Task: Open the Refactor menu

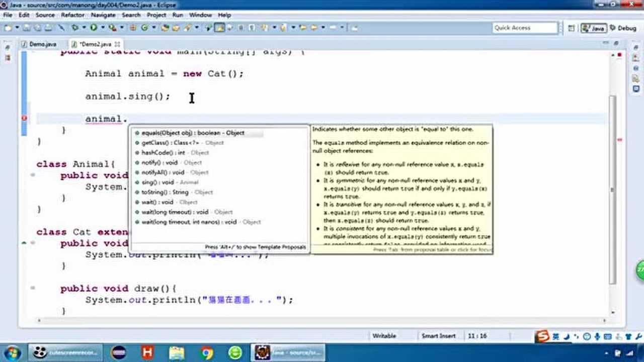Action: (x=72, y=15)
